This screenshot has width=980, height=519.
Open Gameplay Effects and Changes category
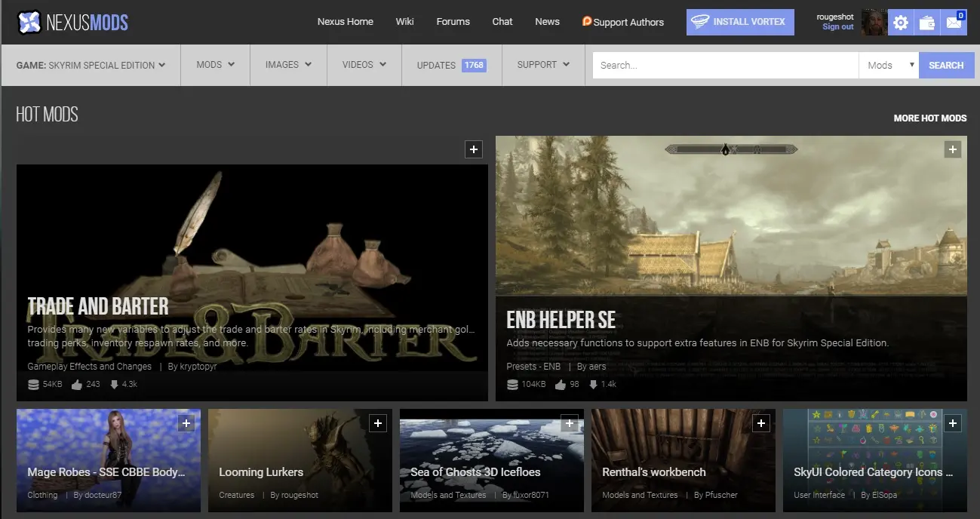point(90,367)
